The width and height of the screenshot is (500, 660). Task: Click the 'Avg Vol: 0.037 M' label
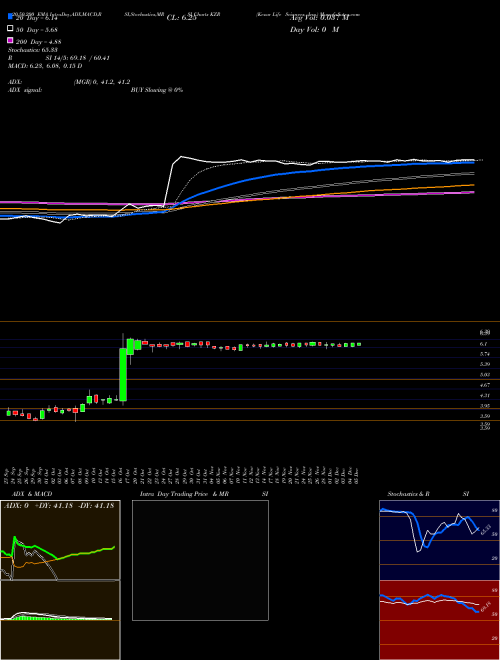pos(319,18)
